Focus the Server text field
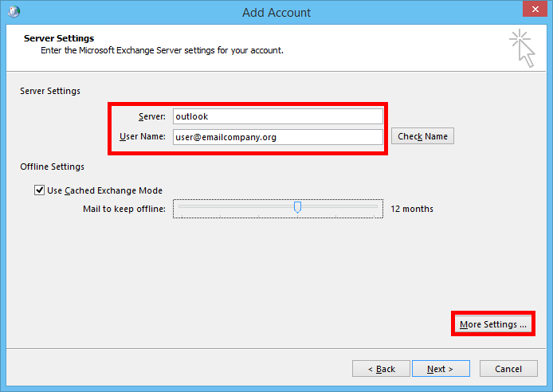This screenshot has height=392, width=553. pyautogui.click(x=278, y=116)
